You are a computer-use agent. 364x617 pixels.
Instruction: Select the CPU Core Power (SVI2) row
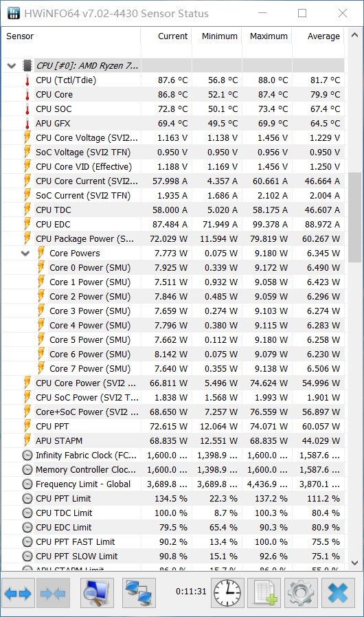coord(173,383)
